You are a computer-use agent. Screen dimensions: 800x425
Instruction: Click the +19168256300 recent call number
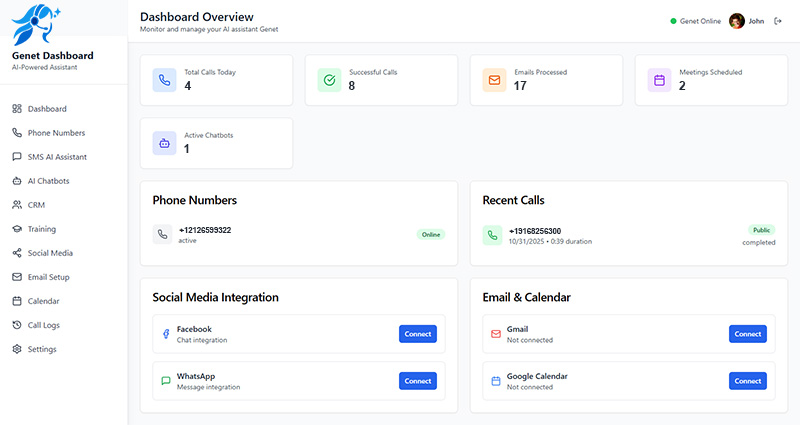535,231
